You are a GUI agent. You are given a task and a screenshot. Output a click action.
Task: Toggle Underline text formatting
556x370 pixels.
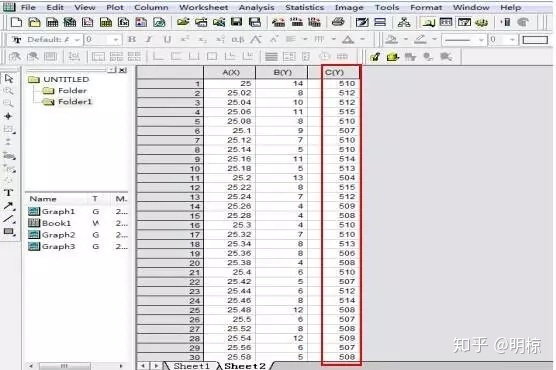167,39
